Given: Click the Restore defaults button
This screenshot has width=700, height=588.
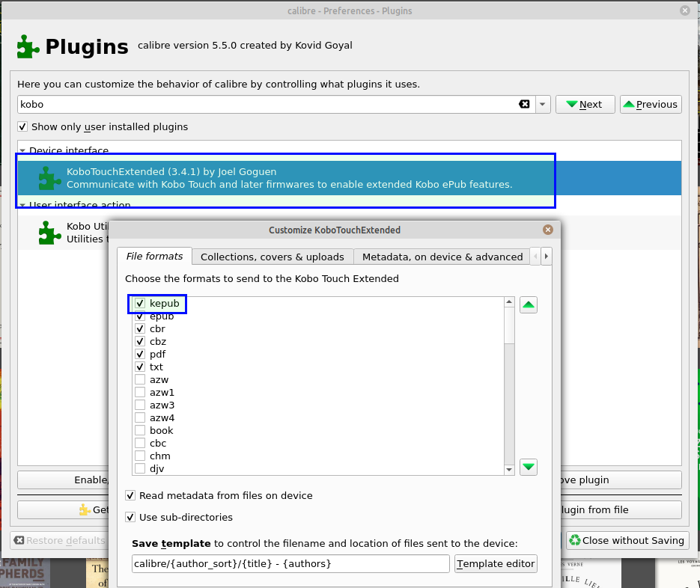Looking at the screenshot, I should coord(61,541).
